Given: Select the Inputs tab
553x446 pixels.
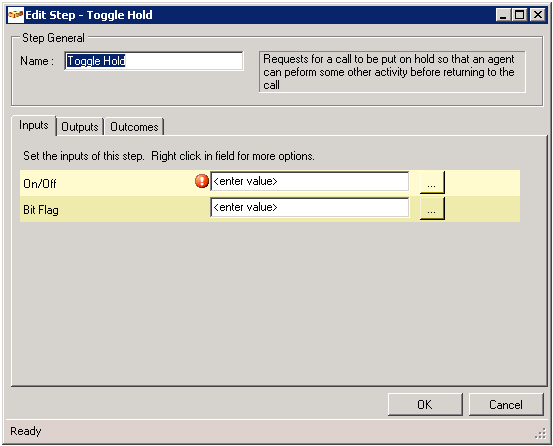Looking at the screenshot, I should point(34,125).
